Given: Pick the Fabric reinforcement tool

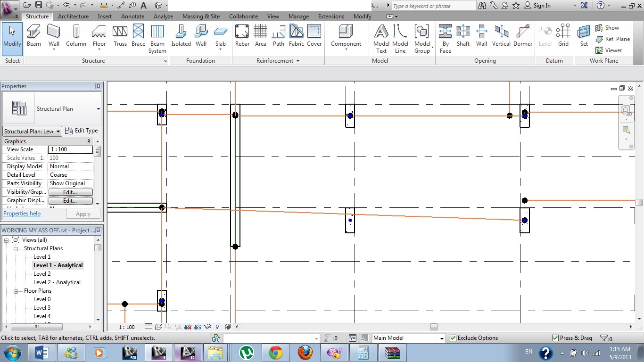Looking at the screenshot, I should pos(296,36).
